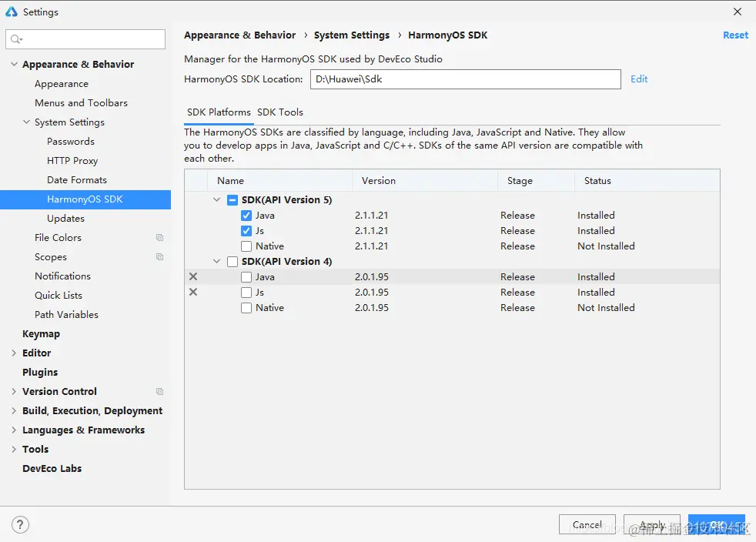Click the blue OK button
This screenshot has height=542, width=756.
pos(717,524)
